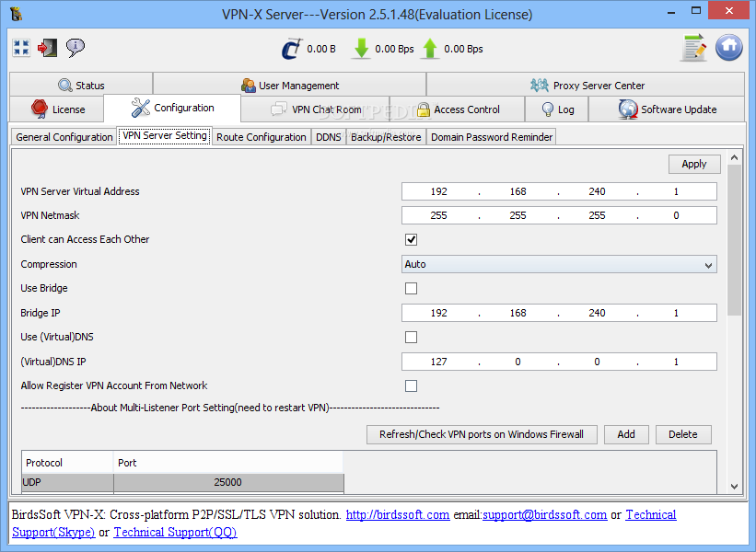Click last octet 1 of (Virtual)DNS IP
756x552 pixels.
click(676, 362)
